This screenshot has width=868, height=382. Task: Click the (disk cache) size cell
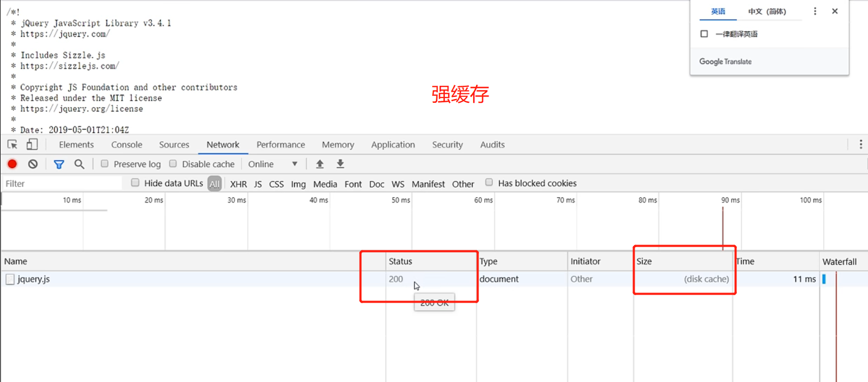click(x=706, y=279)
